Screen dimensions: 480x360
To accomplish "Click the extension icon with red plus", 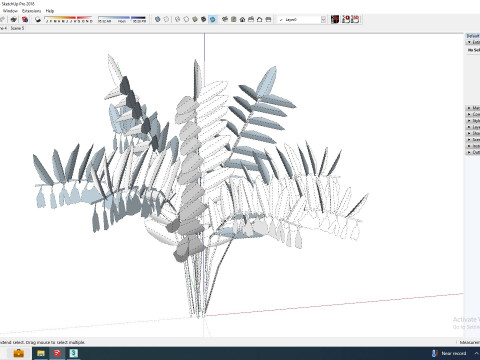I will coord(346,19).
